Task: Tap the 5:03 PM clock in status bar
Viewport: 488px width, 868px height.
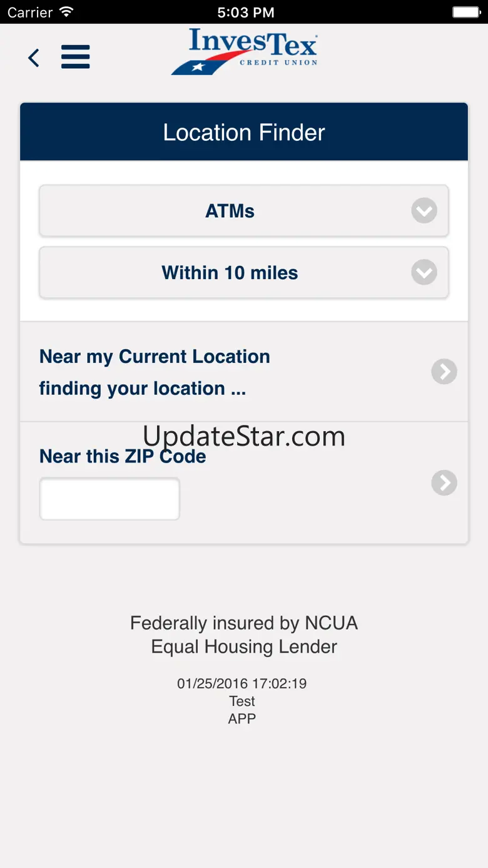Action: 245,12
